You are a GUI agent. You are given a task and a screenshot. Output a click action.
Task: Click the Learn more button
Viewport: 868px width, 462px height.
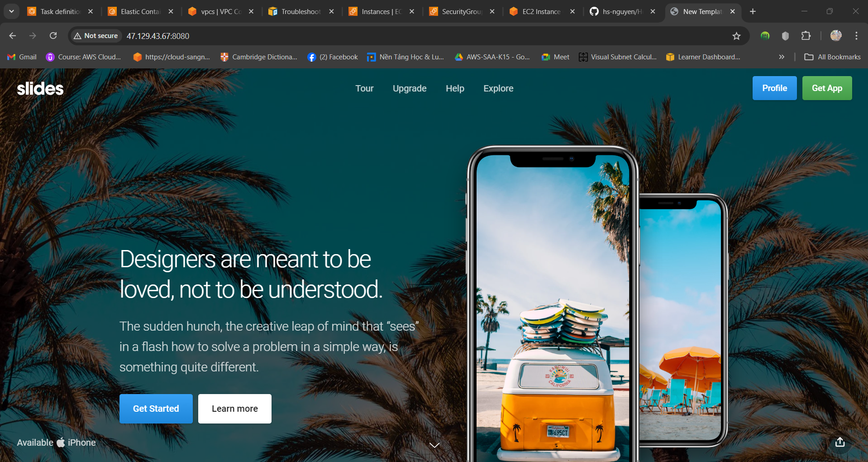(x=234, y=409)
